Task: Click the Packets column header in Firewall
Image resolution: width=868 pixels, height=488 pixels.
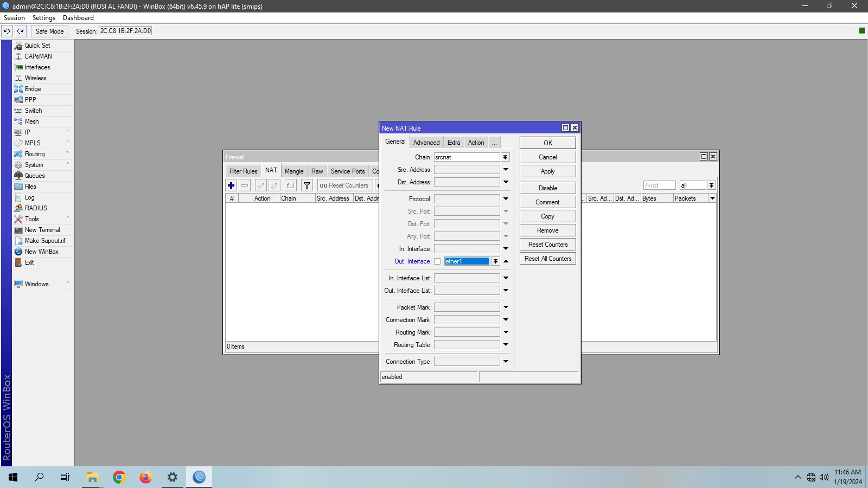Action: [x=690, y=198]
